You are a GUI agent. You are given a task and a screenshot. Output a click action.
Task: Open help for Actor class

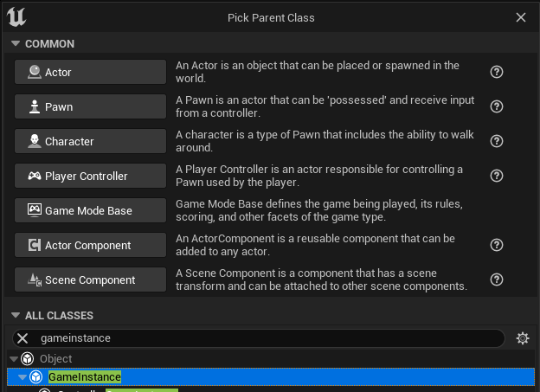(x=497, y=73)
